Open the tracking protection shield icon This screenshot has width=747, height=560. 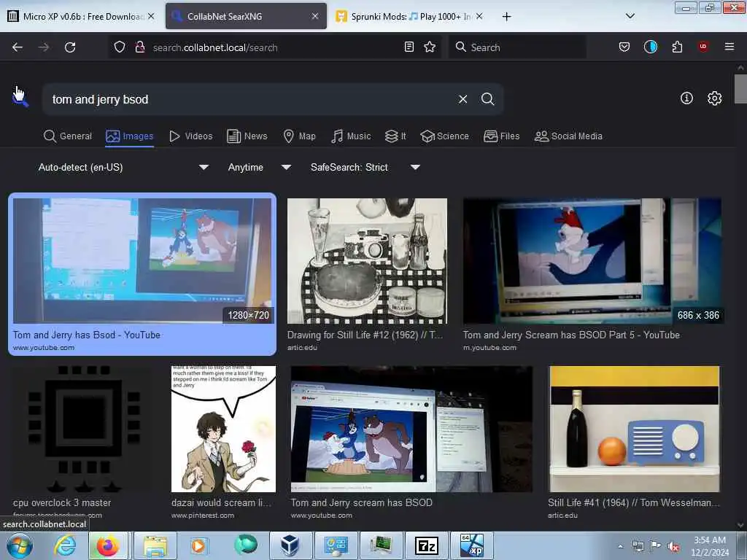click(x=120, y=47)
